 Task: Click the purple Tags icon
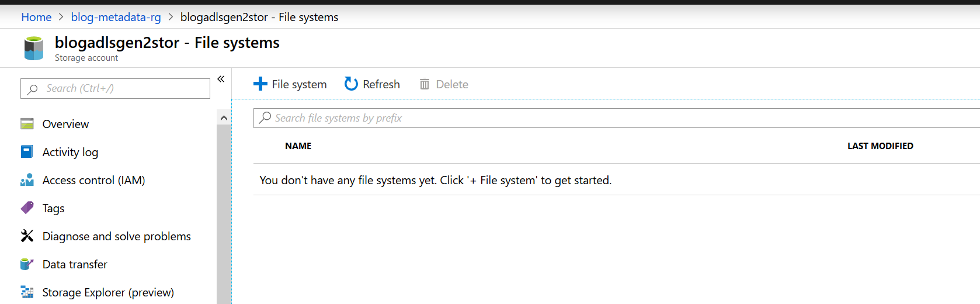pos(27,208)
